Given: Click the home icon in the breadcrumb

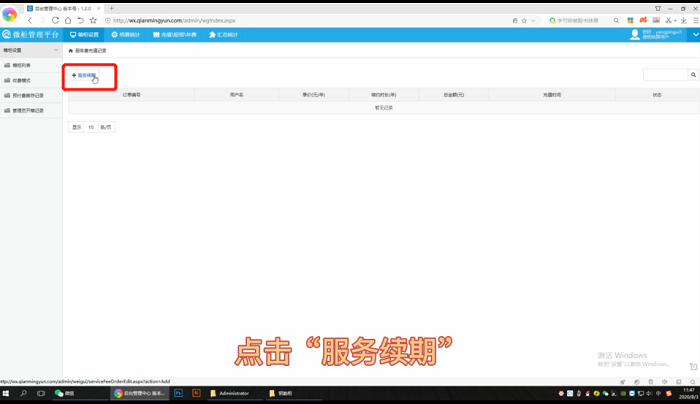Looking at the screenshot, I should (70, 50).
